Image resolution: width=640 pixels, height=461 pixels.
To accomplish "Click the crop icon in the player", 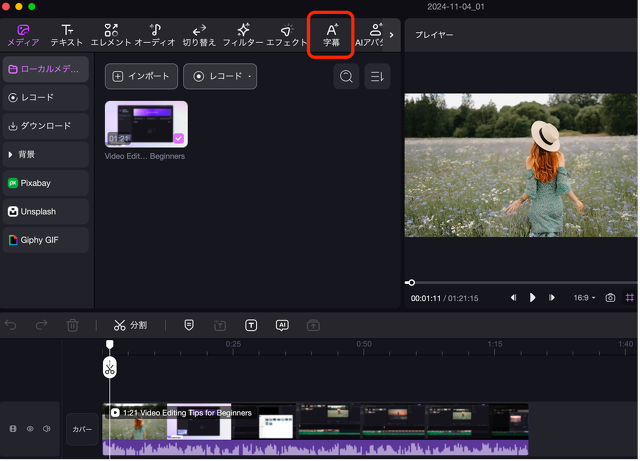I will point(630,298).
